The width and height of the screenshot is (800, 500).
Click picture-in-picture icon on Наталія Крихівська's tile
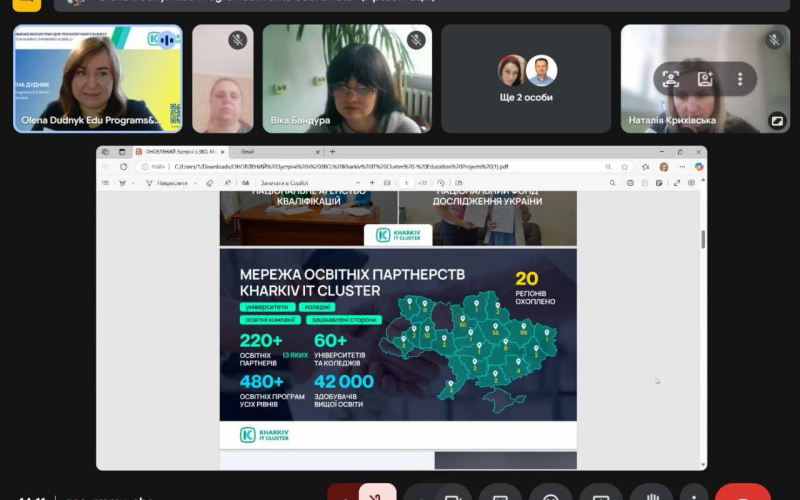(777, 121)
